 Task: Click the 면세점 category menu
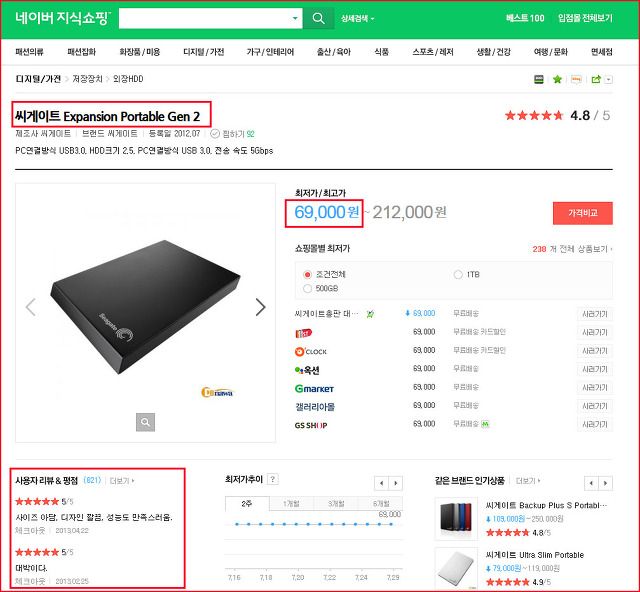602,52
